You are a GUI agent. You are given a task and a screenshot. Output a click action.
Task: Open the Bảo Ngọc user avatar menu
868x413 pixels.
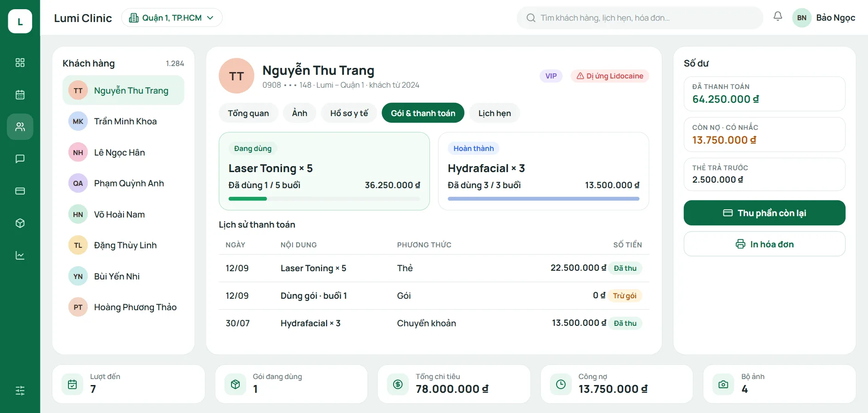pos(823,17)
